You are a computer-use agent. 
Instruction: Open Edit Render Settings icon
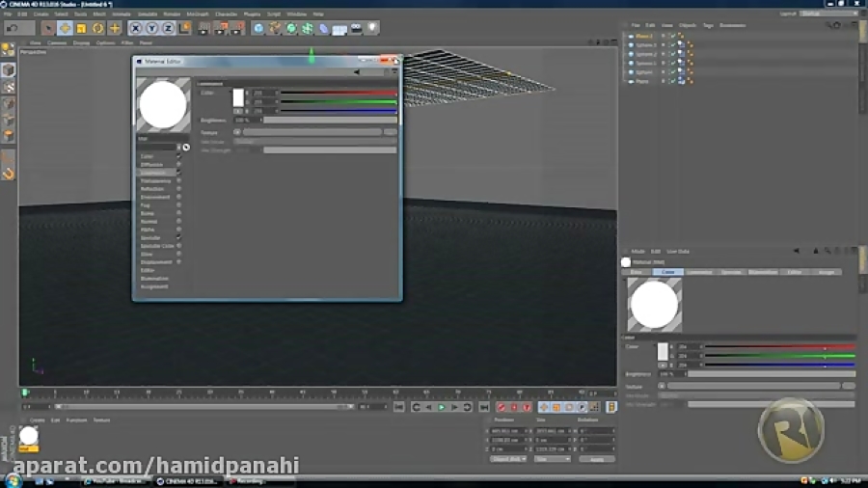tap(237, 28)
